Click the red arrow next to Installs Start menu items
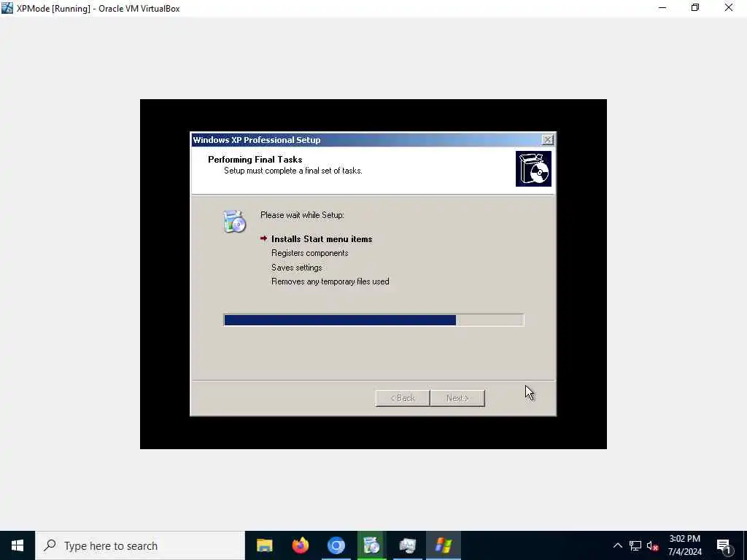The image size is (747, 560). coord(263,238)
